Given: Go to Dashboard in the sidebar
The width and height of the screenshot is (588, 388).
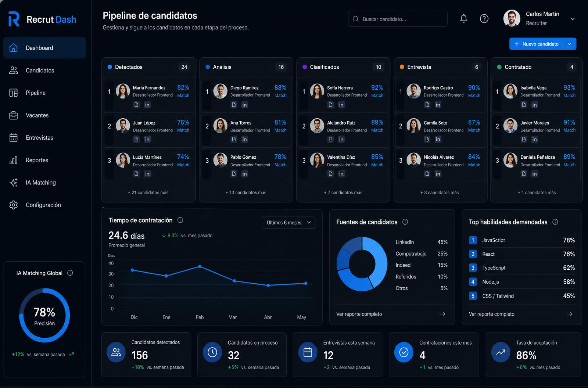Looking at the screenshot, I should point(45,48).
